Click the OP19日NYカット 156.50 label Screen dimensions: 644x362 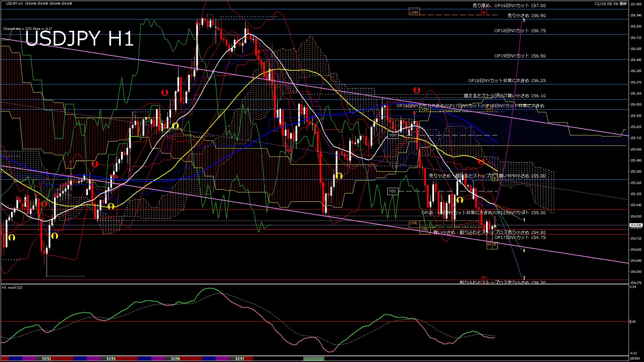(520, 56)
